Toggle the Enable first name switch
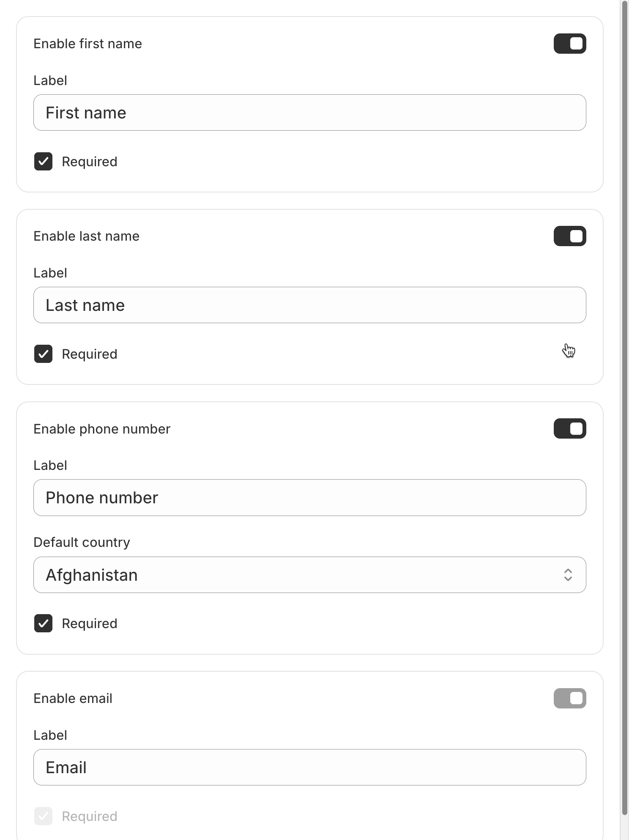Viewport: 629px width, 840px height. 569,44
